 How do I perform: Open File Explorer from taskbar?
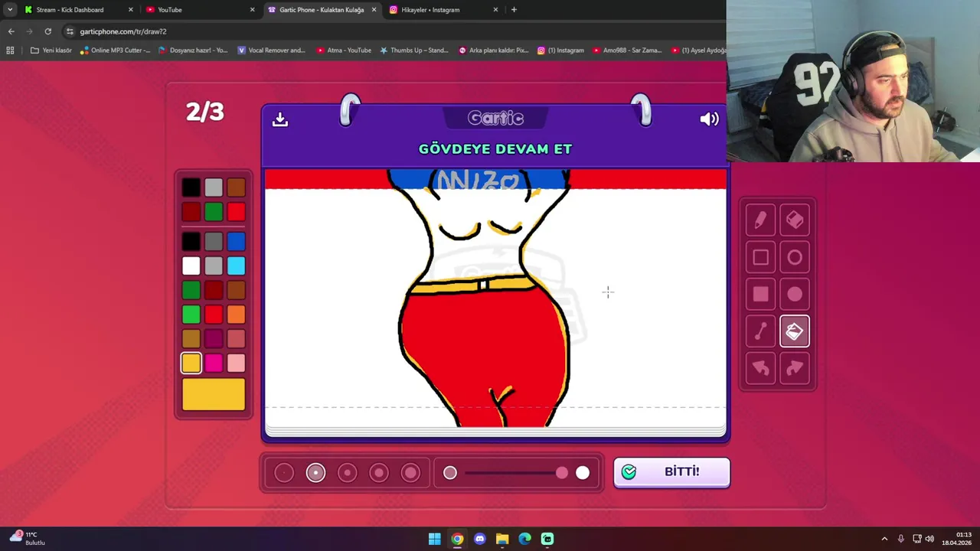tap(502, 539)
